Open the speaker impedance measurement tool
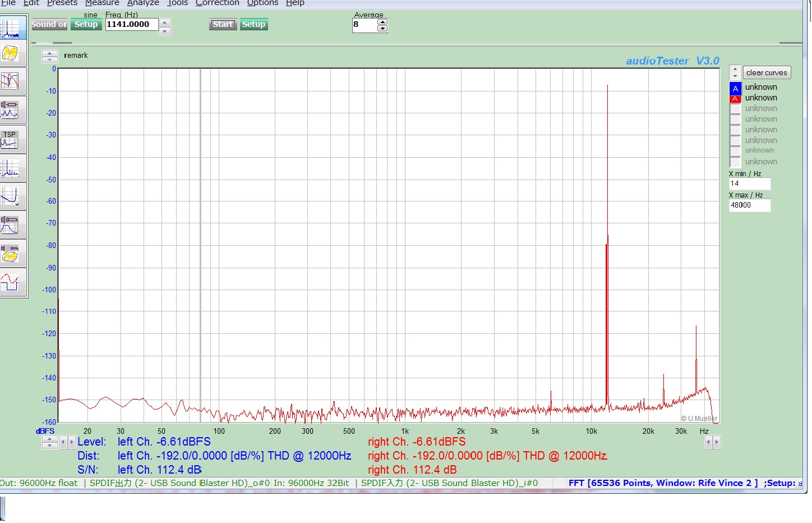This screenshot has width=812, height=523. pos(12,110)
